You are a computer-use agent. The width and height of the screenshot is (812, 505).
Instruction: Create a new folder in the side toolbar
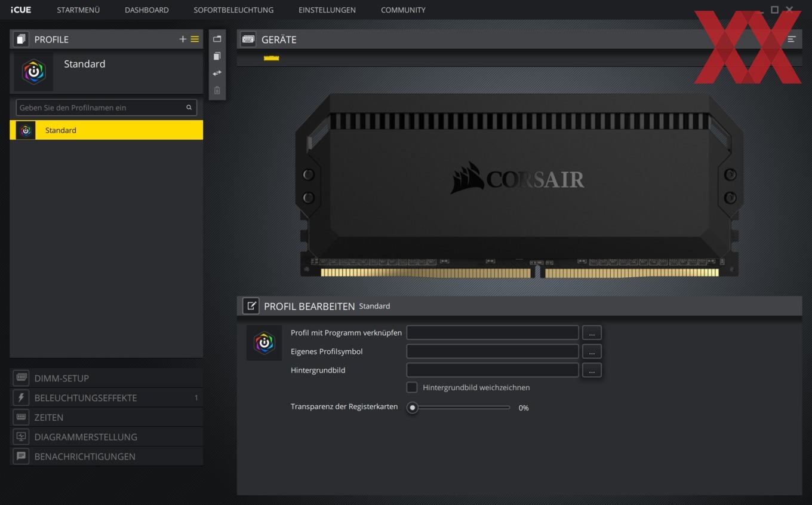217,39
